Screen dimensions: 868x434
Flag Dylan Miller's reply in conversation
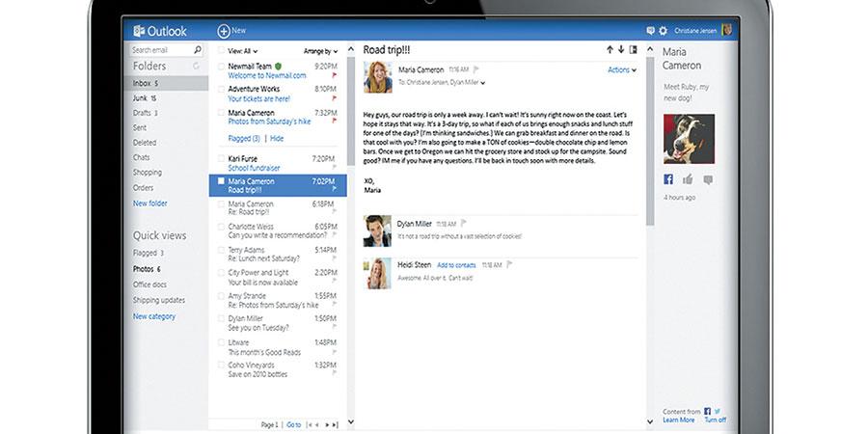pos(463,223)
